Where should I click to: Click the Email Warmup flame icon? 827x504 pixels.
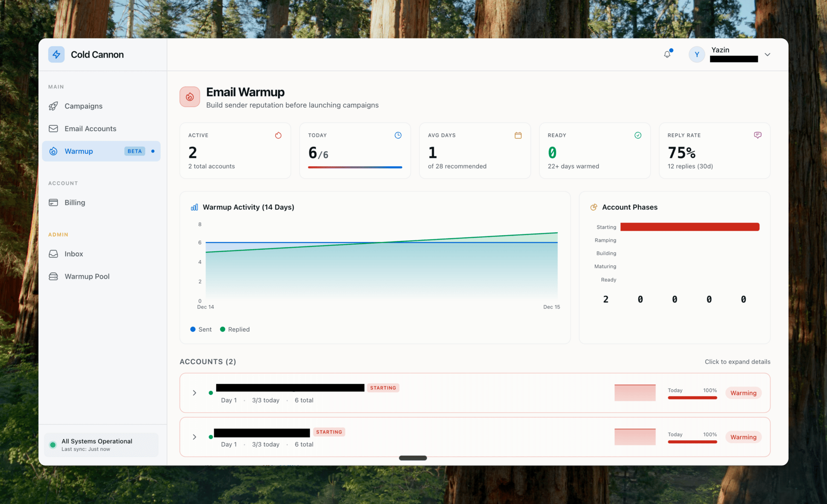pyautogui.click(x=190, y=97)
